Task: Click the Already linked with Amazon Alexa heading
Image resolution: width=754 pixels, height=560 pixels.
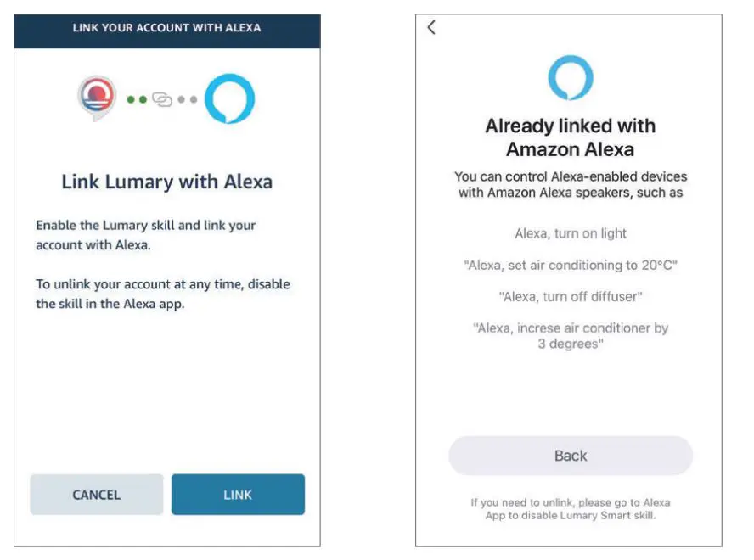Action: pyautogui.click(x=570, y=137)
